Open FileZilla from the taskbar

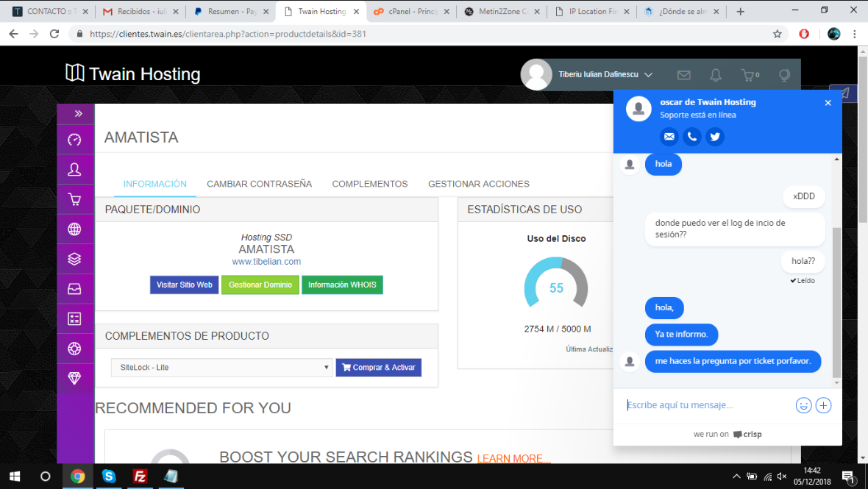[x=140, y=476]
